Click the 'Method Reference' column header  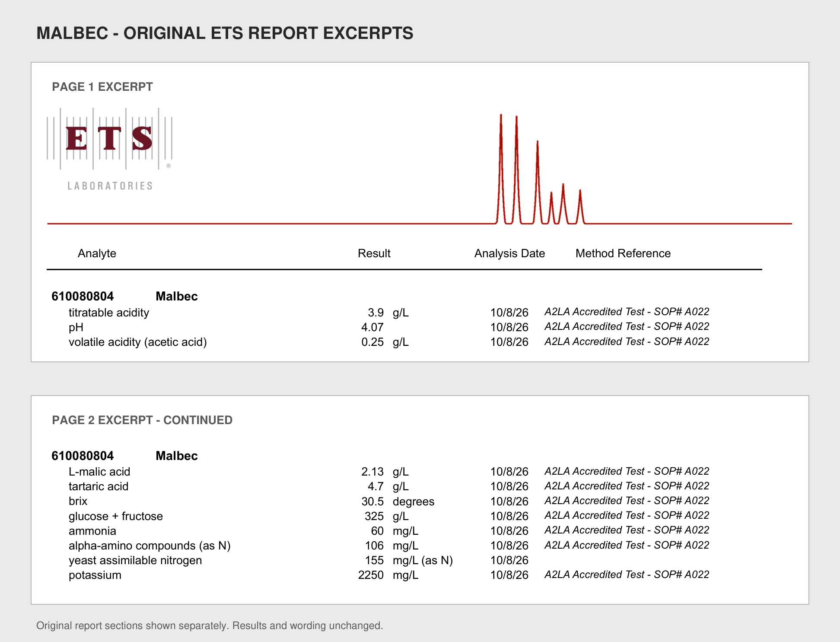point(623,253)
